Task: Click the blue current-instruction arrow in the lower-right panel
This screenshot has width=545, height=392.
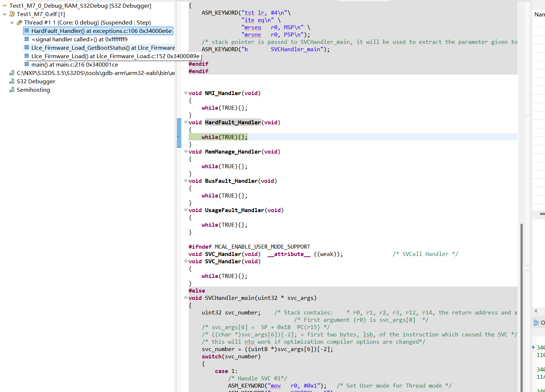Action: tap(534, 347)
